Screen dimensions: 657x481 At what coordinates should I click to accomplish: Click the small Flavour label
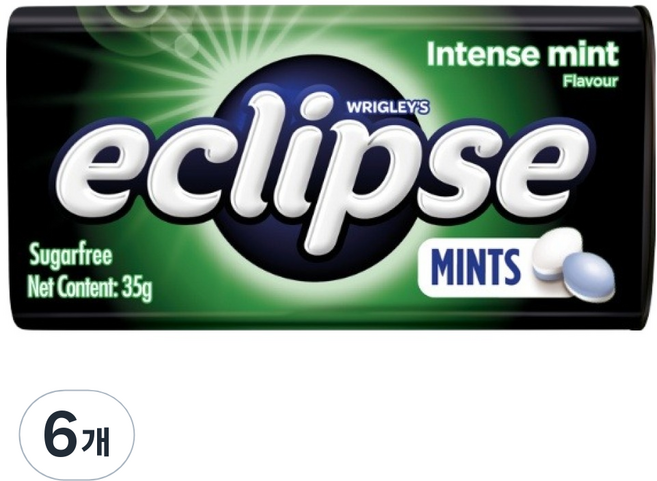[x=590, y=81]
